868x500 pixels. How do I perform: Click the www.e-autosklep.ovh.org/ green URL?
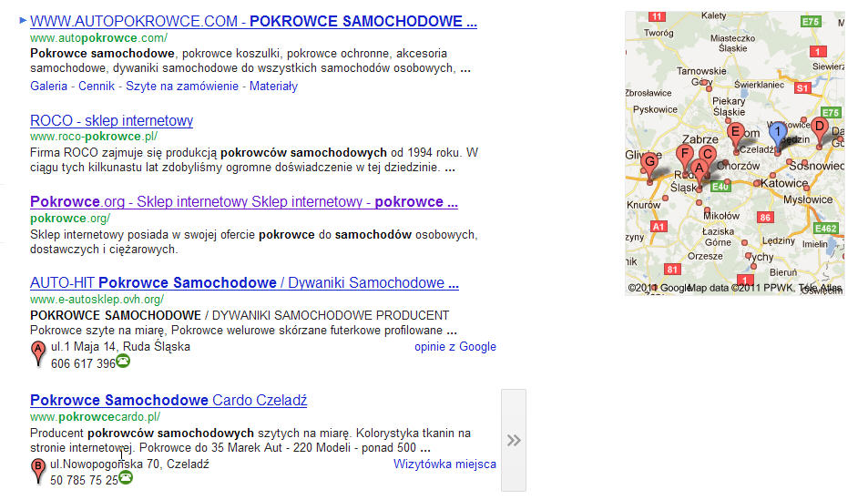coord(97,300)
